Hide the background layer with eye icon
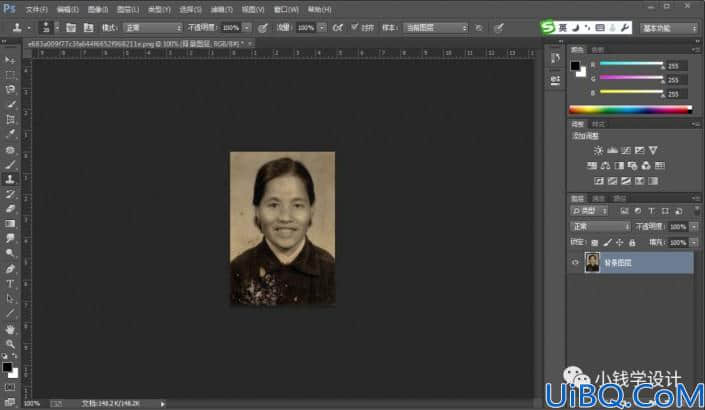This screenshot has width=705, height=410. click(x=575, y=263)
